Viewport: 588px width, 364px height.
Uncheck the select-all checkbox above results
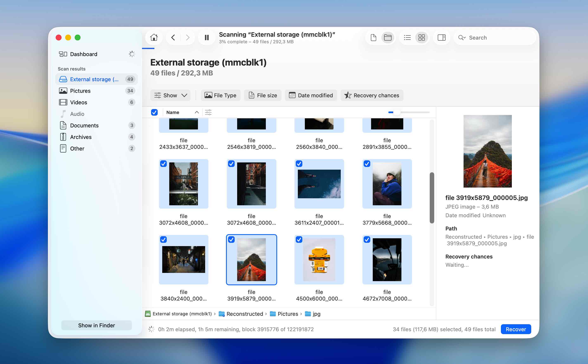coord(154,112)
